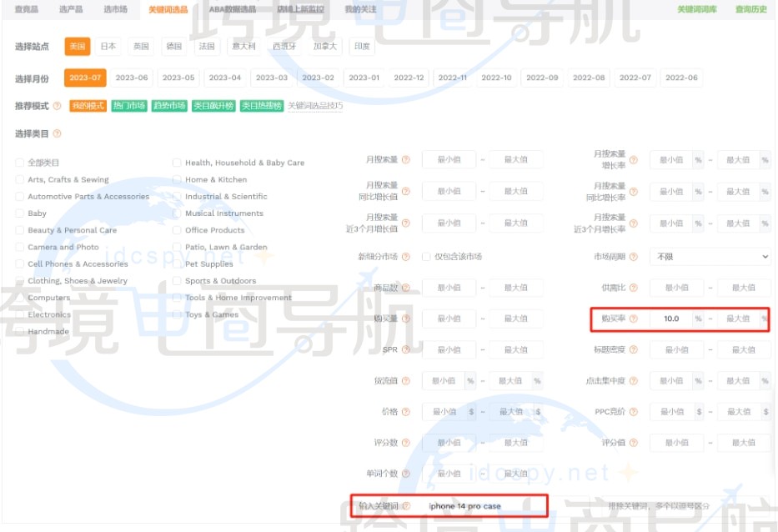
Task: Check the Electronics category checkbox
Action: click(x=18, y=314)
